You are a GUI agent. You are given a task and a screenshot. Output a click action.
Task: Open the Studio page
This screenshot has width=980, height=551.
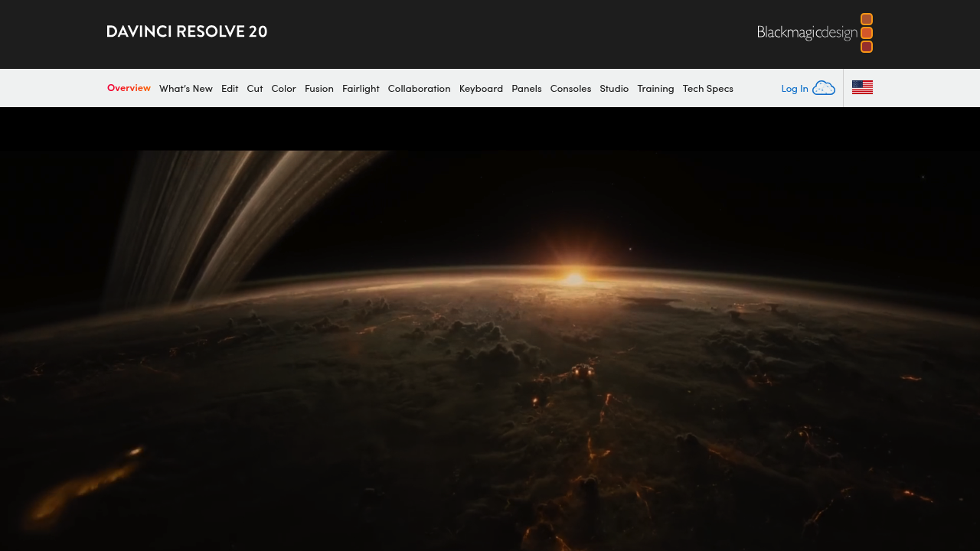(614, 88)
